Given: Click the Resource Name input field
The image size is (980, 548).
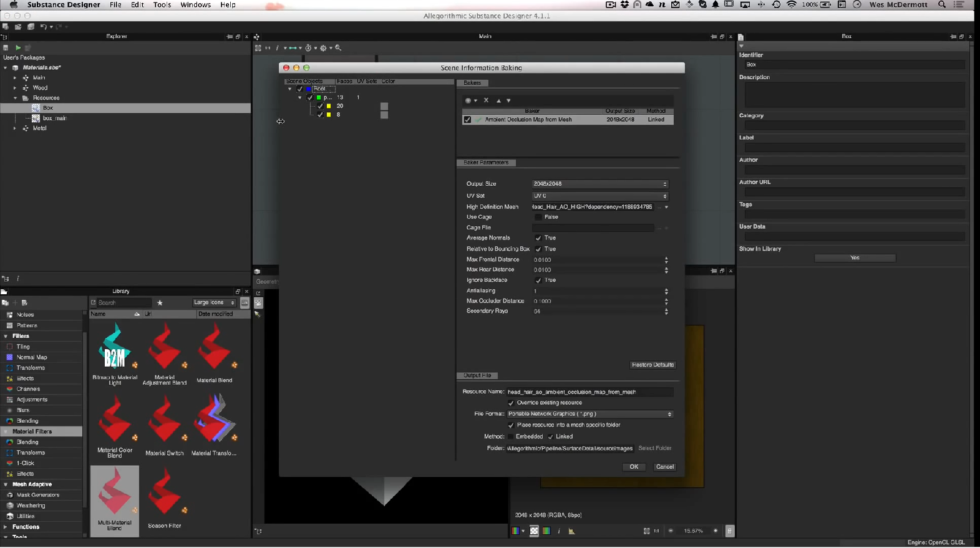Looking at the screenshot, I should (x=589, y=392).
